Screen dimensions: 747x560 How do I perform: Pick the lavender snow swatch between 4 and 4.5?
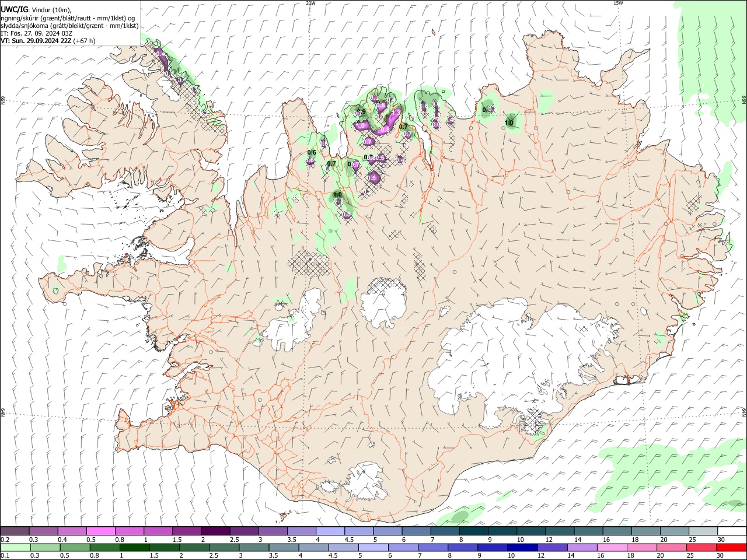(x=330, y=531)
